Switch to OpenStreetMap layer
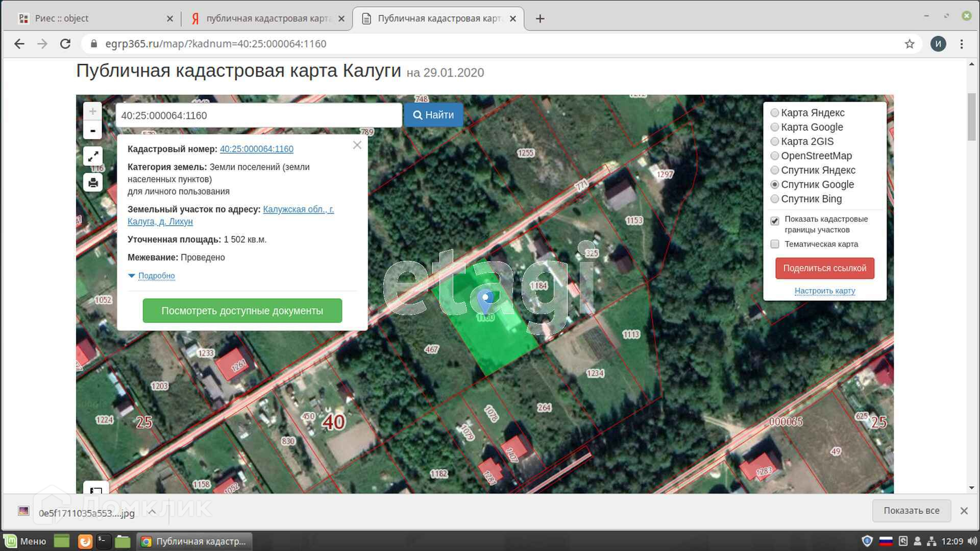The width and height of the screenshot is (980, 551). [775, 156]
